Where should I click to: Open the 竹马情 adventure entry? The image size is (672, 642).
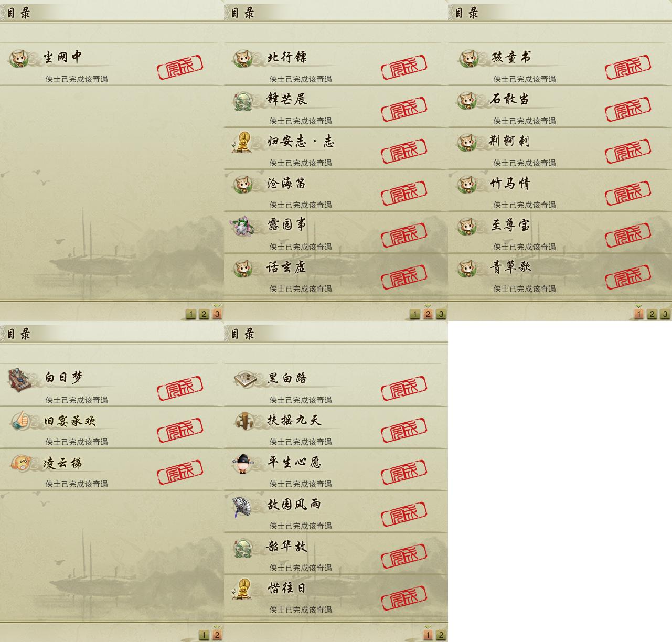tap(560, 190)
